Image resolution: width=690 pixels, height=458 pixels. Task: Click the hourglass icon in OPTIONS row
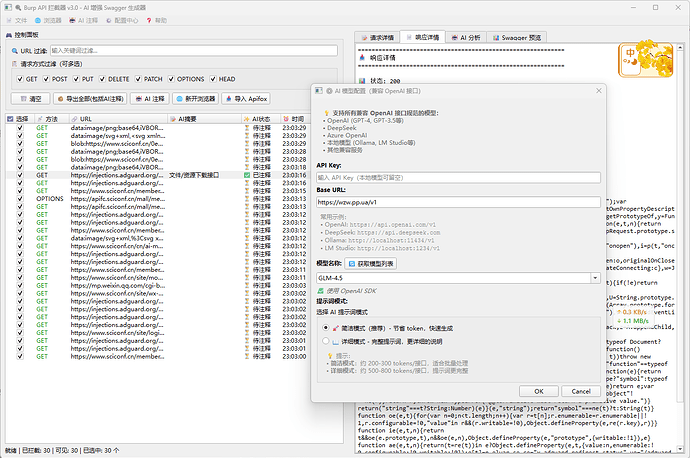[247, 198]
